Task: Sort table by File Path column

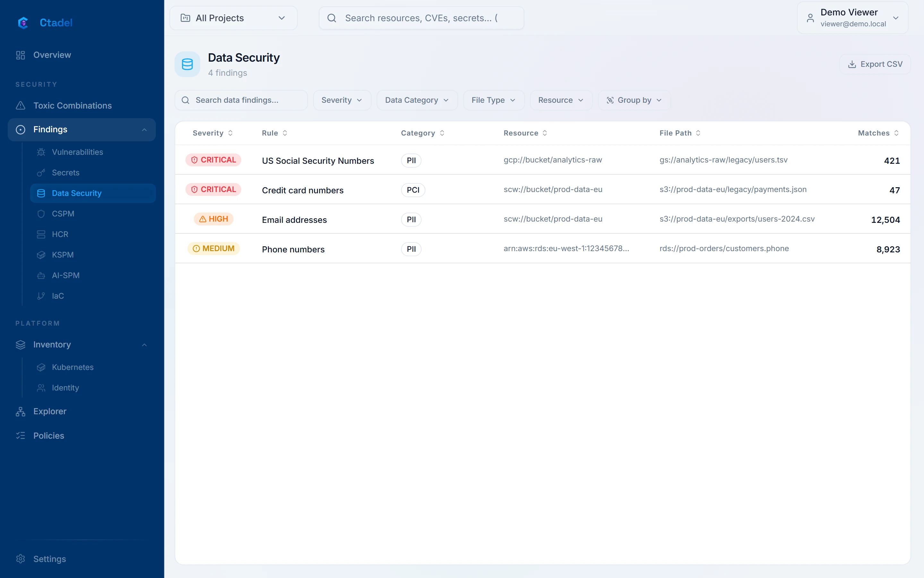Action: click(680, 133)
